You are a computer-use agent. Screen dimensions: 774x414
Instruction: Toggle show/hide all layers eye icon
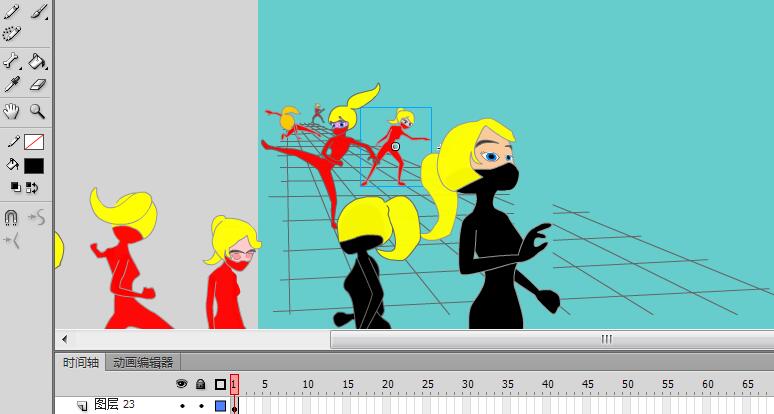point(182,384)
